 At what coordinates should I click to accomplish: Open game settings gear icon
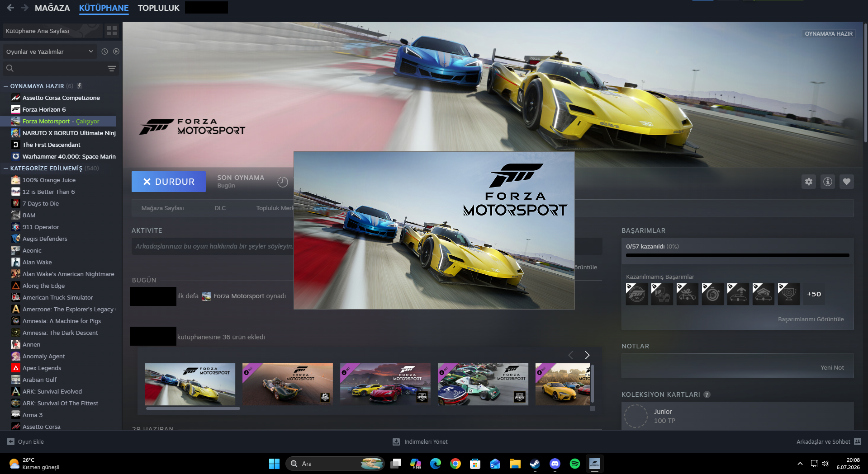[808, 182]
